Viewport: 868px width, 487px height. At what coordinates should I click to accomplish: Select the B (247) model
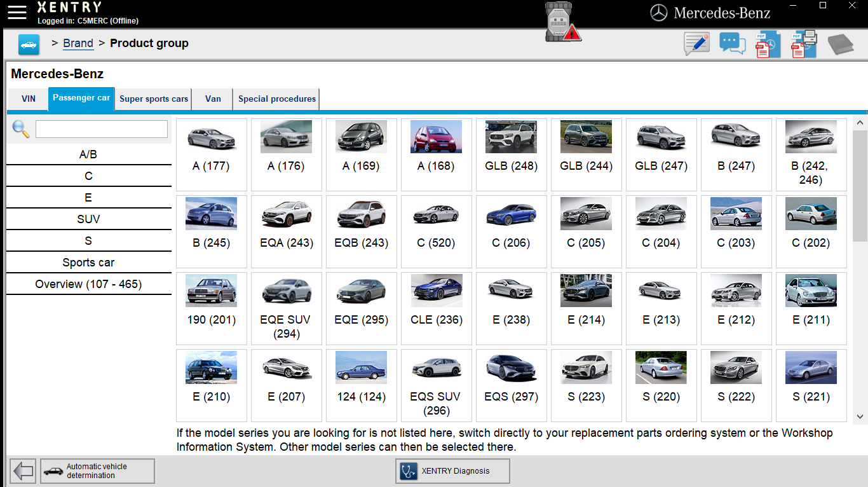click(x=736, y=154)
